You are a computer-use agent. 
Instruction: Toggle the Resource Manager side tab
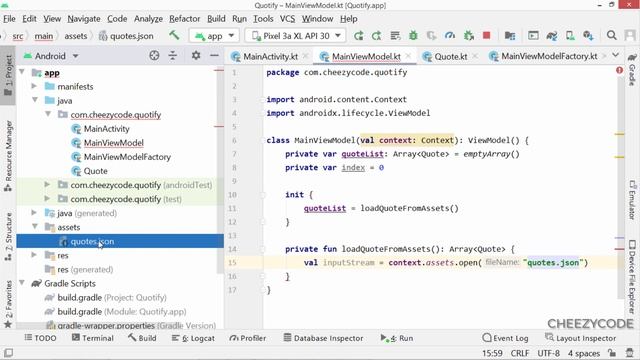pyautogui.click(x=8, y=156)
